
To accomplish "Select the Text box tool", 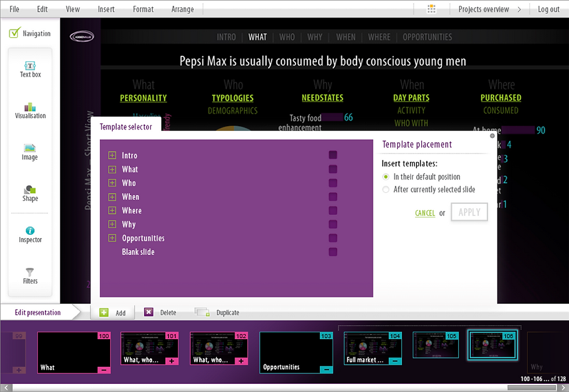I will coord(30,69).
